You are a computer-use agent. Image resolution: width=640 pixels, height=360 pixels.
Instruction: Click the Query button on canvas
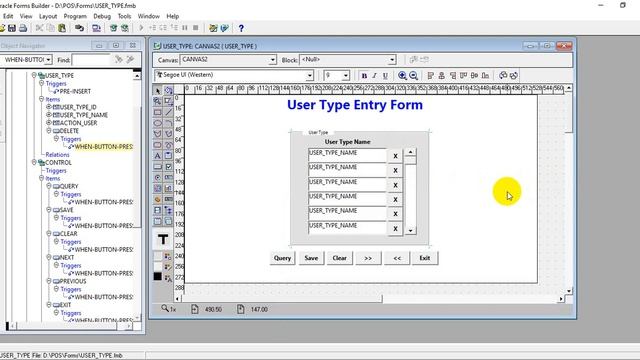click(282, 258)
